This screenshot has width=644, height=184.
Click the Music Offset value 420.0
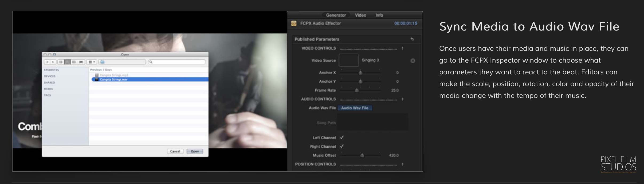pos(394,155)
